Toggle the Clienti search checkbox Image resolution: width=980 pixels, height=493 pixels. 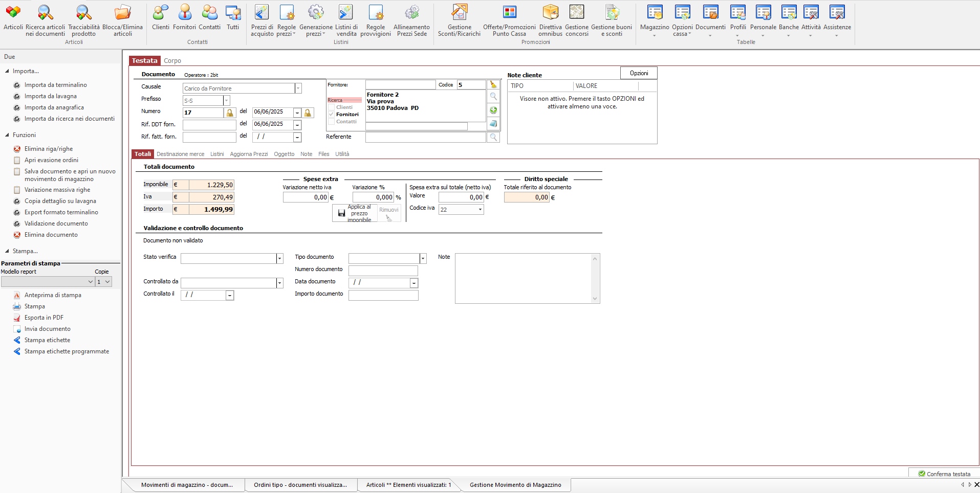(x=332, y=107)
